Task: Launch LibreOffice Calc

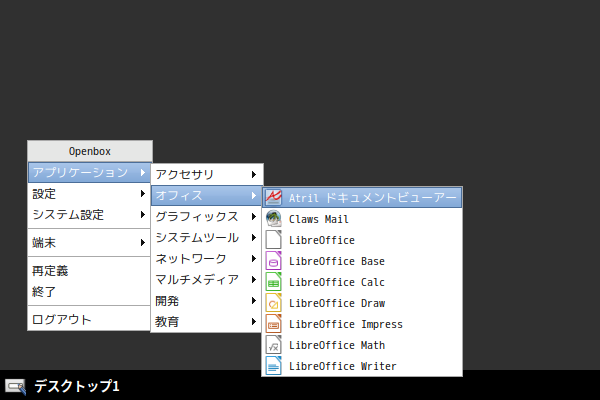Action: [362, 282]
